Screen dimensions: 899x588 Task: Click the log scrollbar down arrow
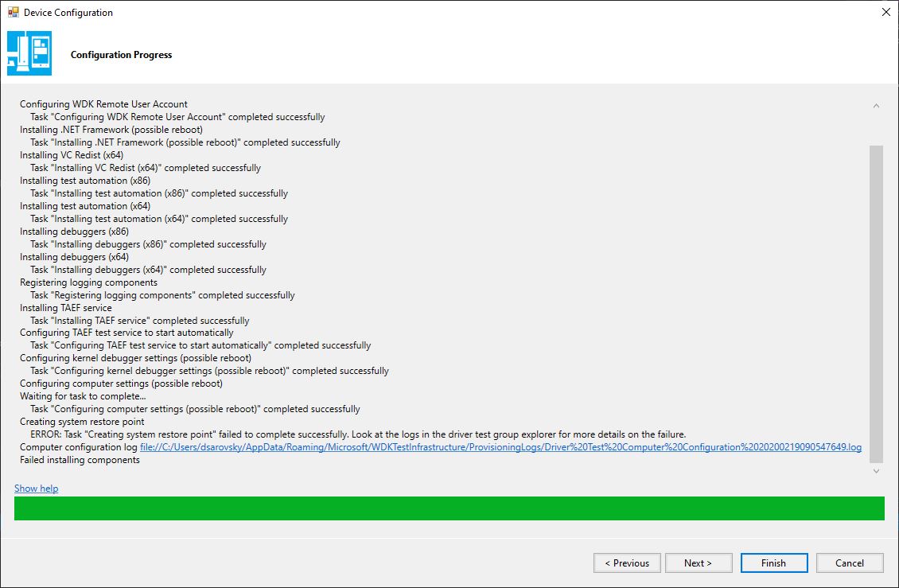tap(876, 471)
